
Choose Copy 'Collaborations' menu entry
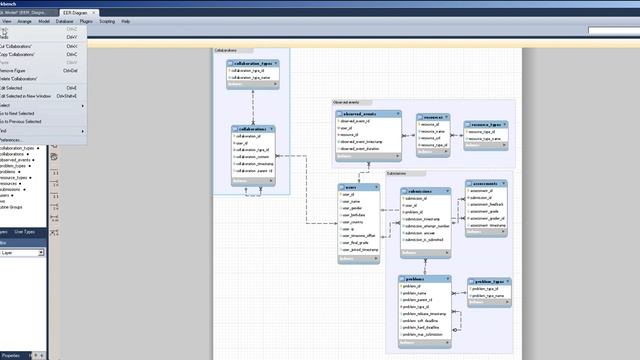pyautogui.click(x=43, y=54)
